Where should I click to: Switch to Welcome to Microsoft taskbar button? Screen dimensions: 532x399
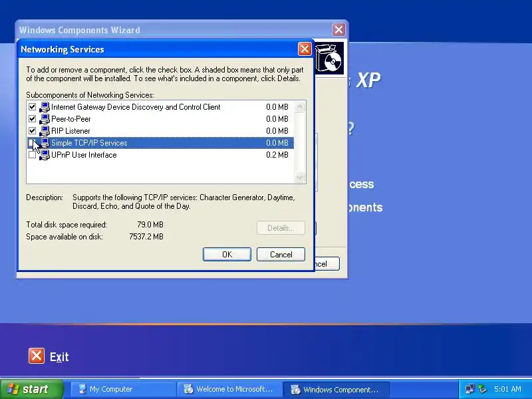229,389
